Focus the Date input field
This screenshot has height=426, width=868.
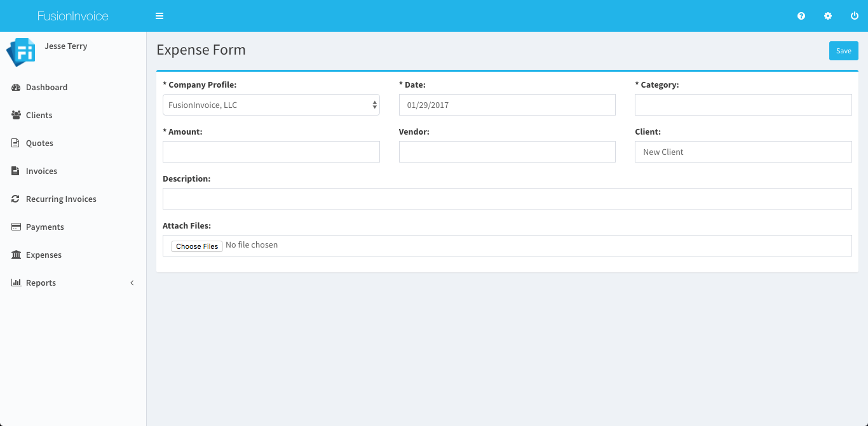click(506, 105)
